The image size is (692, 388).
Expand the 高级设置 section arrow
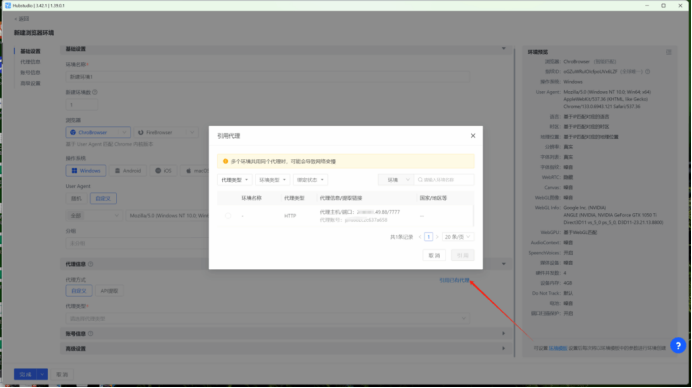[x=504, y=349]
